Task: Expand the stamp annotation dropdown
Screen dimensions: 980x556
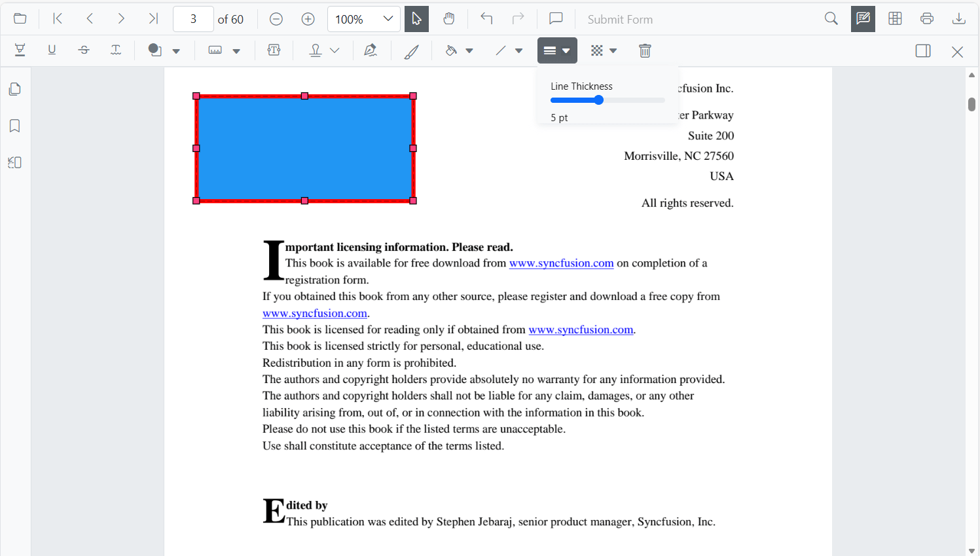Action: pyautogui.click(x=335, y=50)
